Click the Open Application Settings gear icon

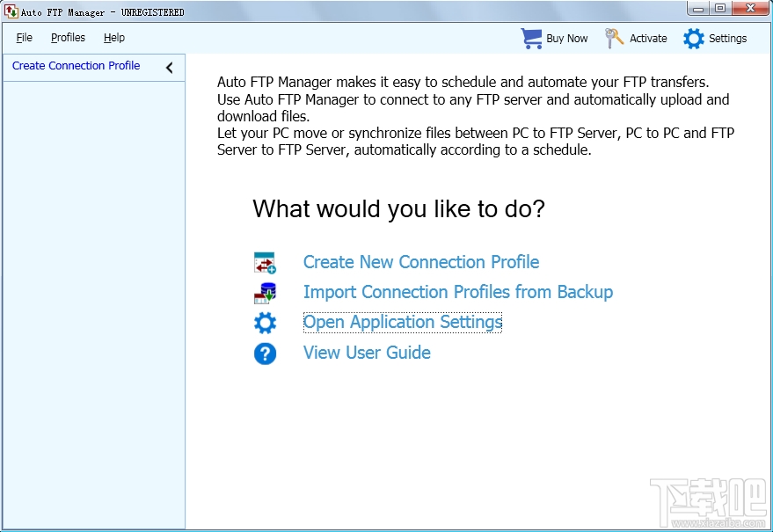pos(265,323)
